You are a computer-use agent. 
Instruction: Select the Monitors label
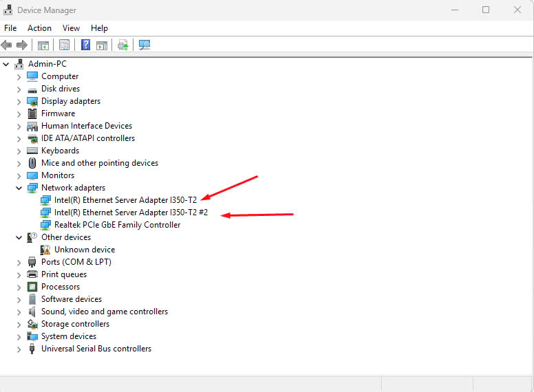[58, 175]
